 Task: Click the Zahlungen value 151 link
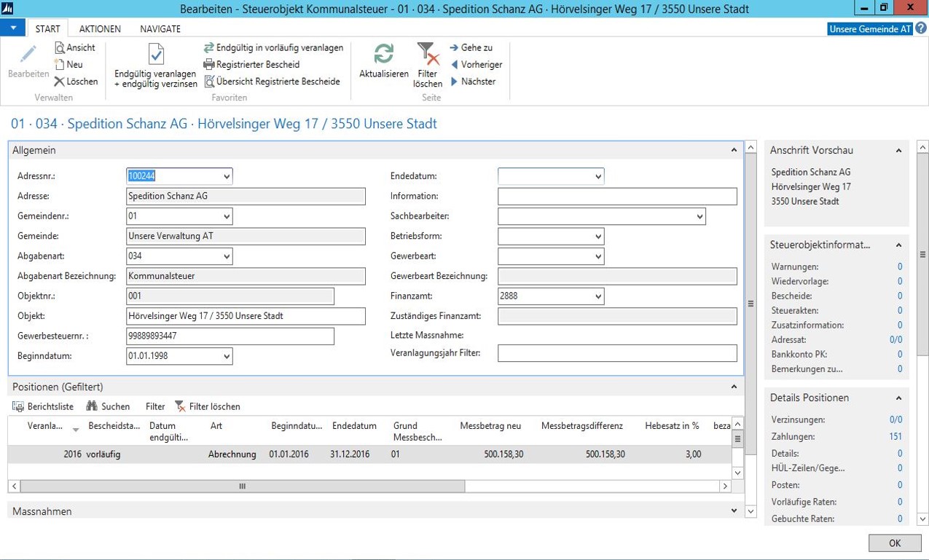[895, 437]
